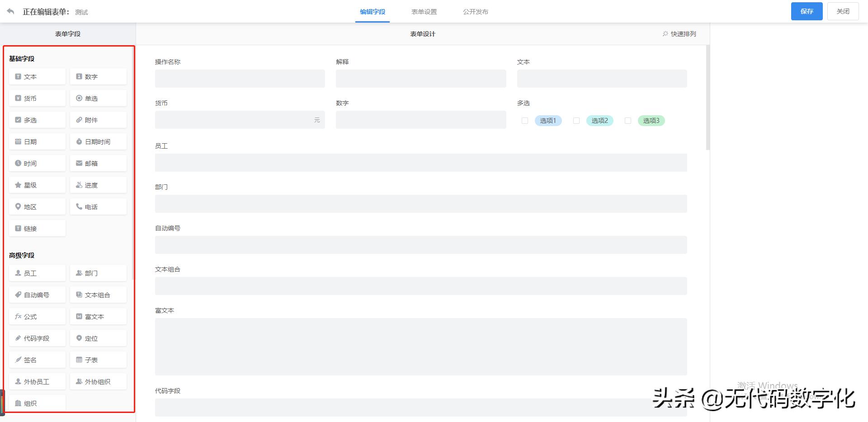Click the 解释 input field
The image size is (868, 422).
point(421,79)
